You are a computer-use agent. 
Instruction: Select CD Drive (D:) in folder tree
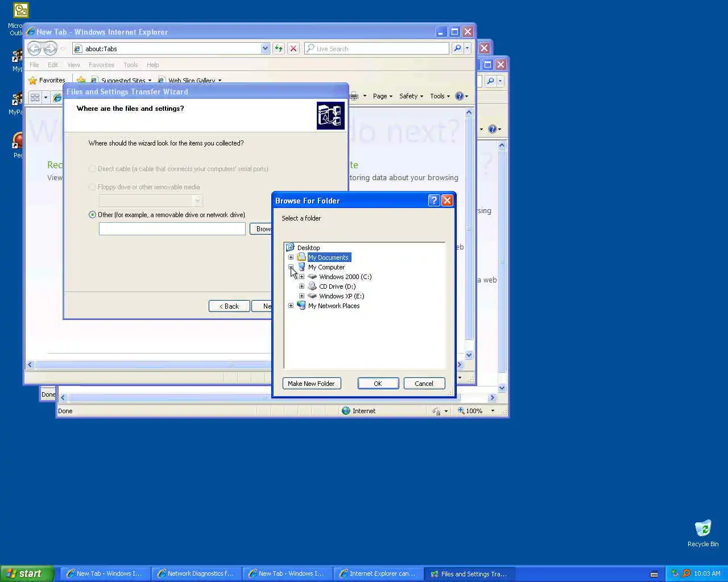coord(337,286)
